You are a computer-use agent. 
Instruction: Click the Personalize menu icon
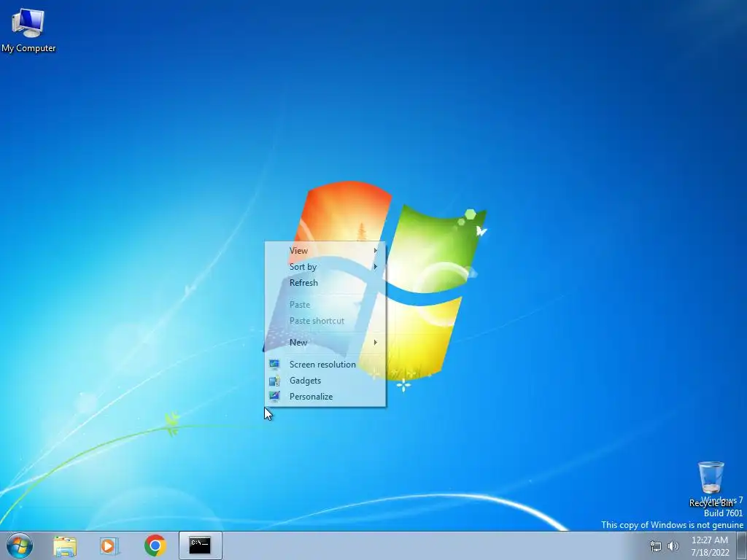pos(274,396)
